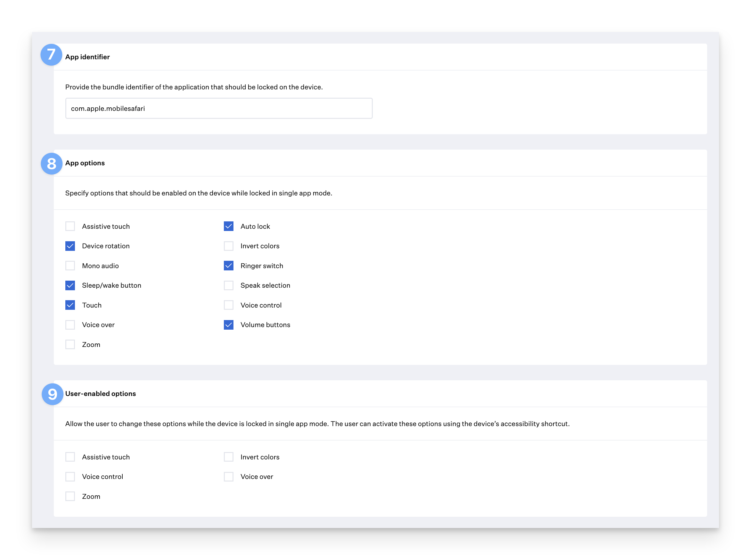Uncheck the Touch checkbox
Image resolution: width=751 pixels, height=560 pixels.
point(70,305)
